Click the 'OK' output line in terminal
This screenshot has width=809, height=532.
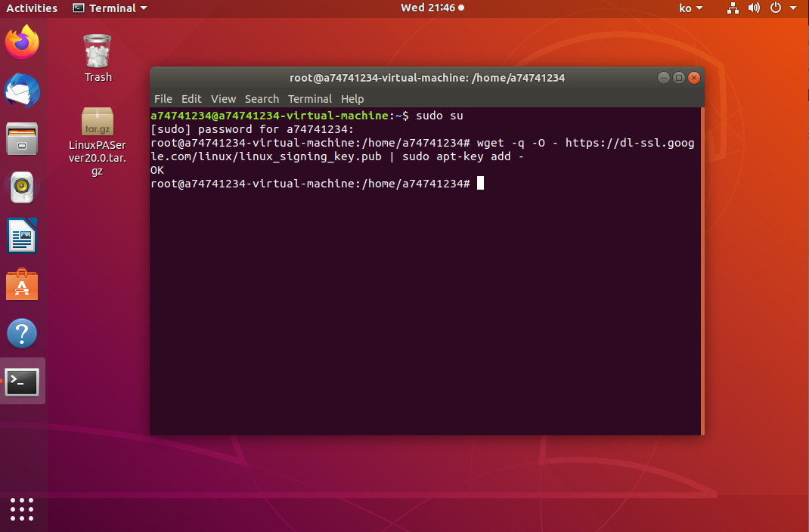(157, 170)
